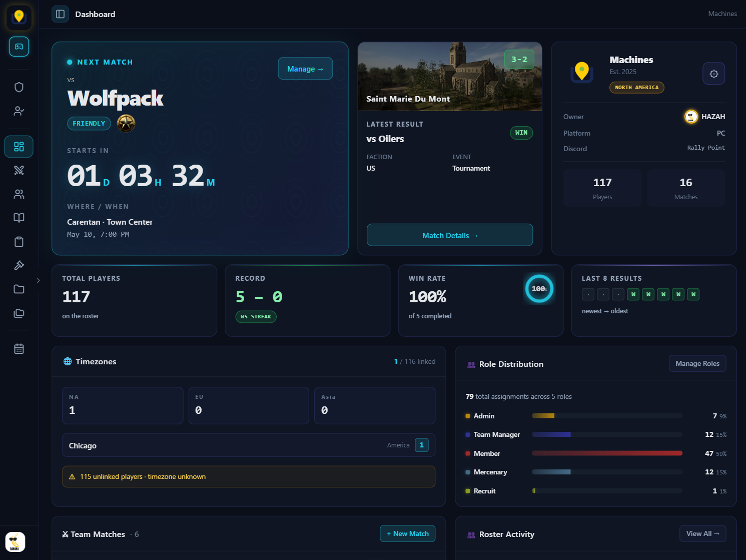Click the 117 Players stat tile
The height and width of the screenshot is (560, 746).
602,188
